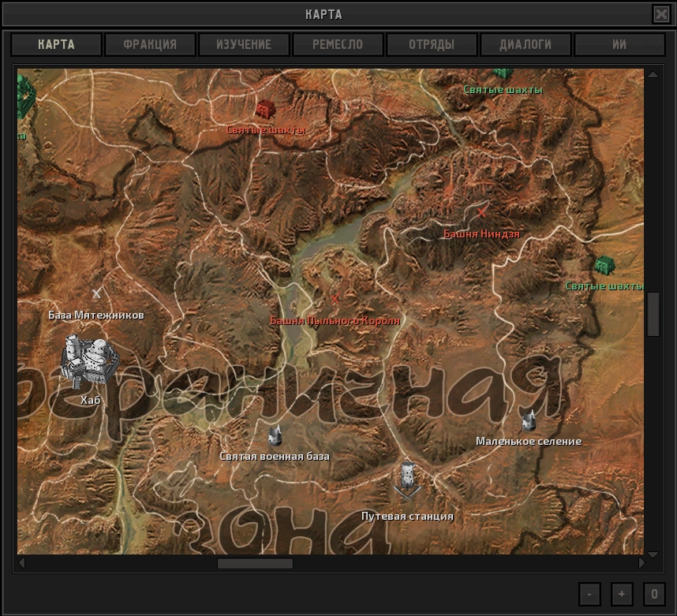Zoom out the map with minus button
The height and width of the screenshot is (616, 677).
590,594
